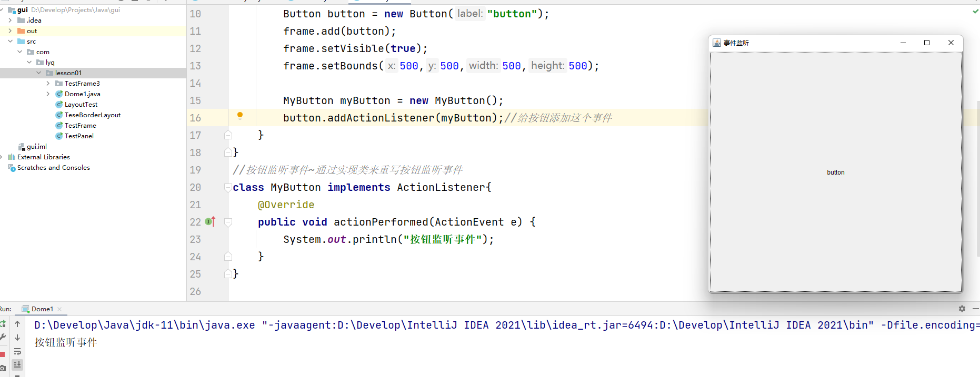Collapse the com package
Viewport: 980px width, 377px height.
click(x=19, y=52)
